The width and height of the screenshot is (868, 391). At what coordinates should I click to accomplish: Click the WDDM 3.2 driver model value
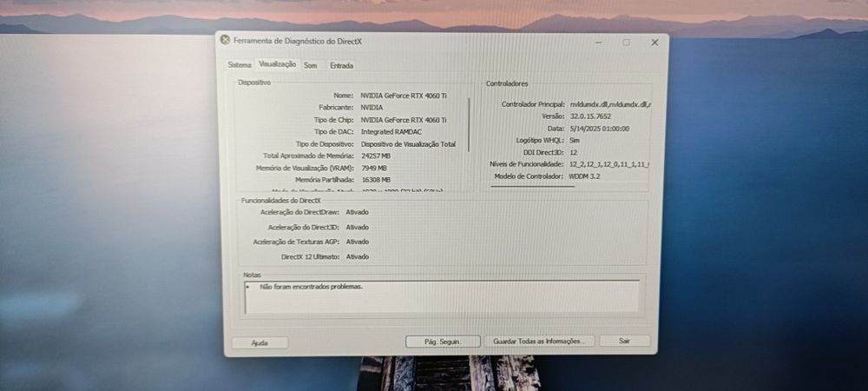click(584, 176)
